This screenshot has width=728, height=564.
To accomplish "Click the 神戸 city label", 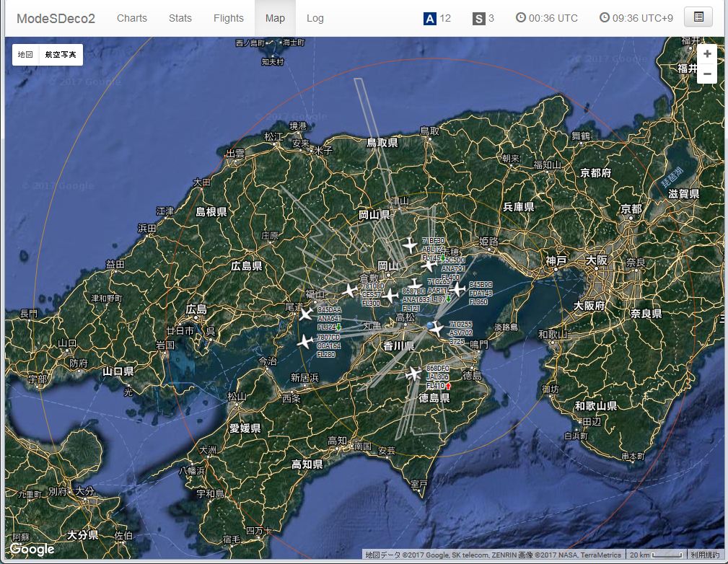I will (556, 261).
